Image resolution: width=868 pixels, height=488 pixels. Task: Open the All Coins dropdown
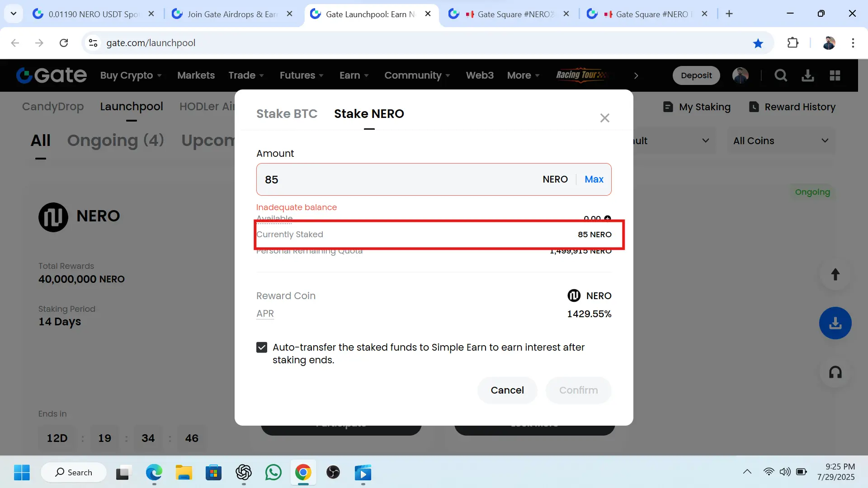[781, 141]
